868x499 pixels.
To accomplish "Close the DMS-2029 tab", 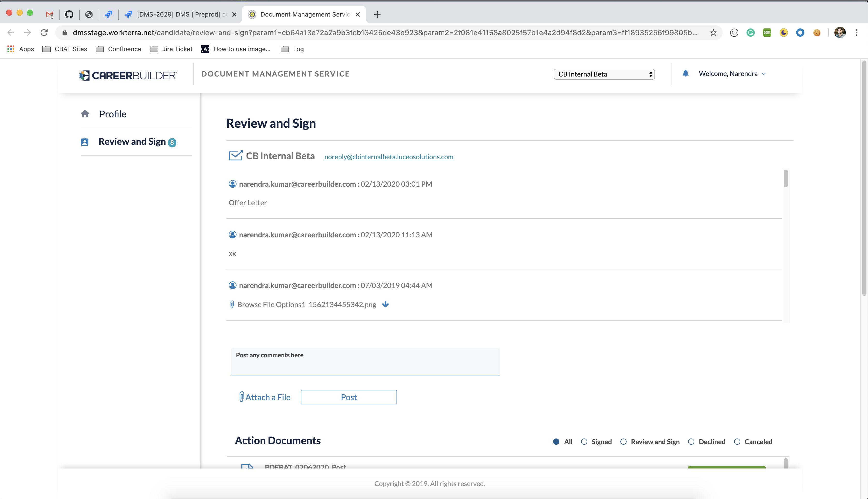I will [234, 14].
